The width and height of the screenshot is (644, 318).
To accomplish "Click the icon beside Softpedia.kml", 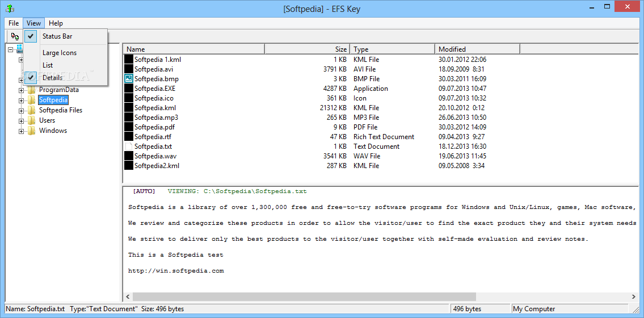I will tap(129, 108).
